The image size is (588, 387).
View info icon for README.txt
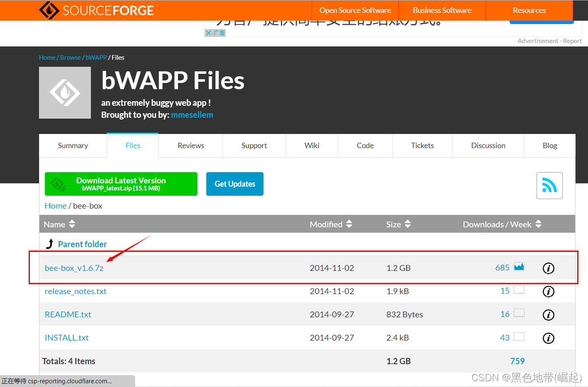pyautogui.click(x=549, y=315)
